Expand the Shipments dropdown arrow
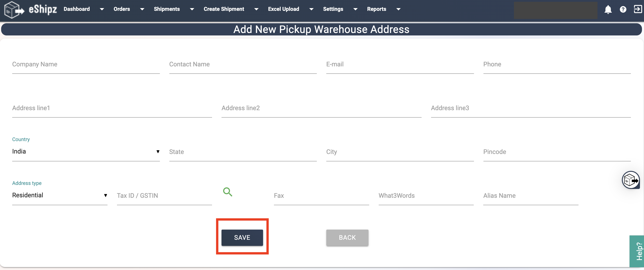 point(192,9)
